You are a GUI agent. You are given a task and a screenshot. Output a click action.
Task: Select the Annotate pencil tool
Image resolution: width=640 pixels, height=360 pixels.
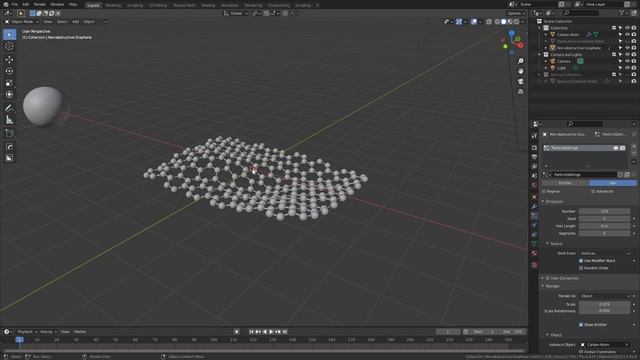(x=9, y=108)
